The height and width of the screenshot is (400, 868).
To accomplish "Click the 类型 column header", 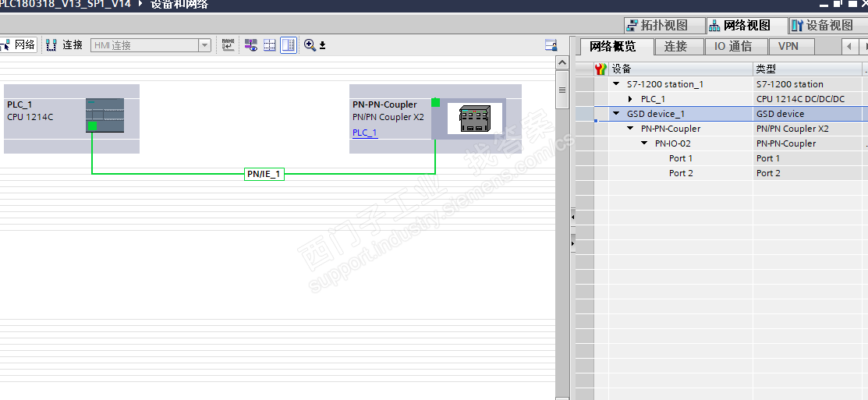I will pyautogui.click(x=808, y=69).
